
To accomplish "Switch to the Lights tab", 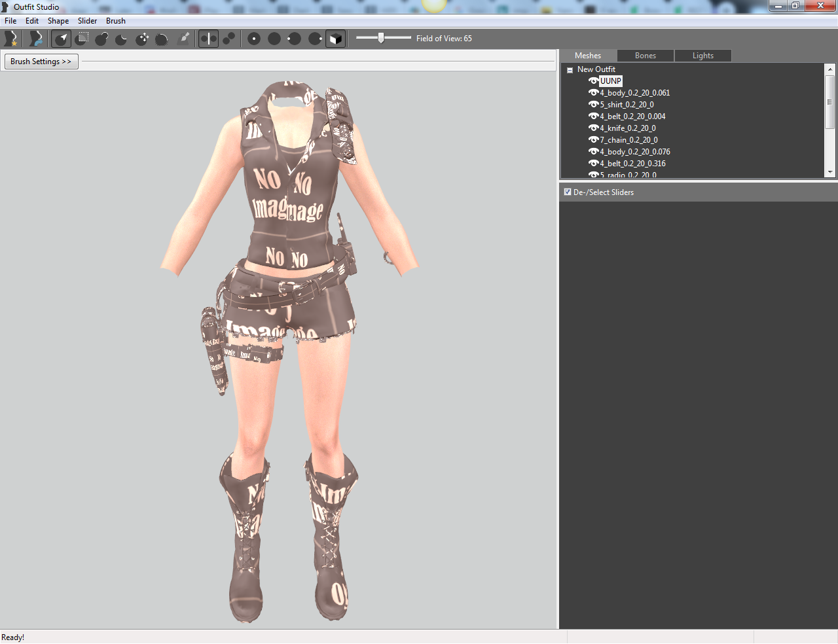I will pyautogui.click(x=703, y=56).
